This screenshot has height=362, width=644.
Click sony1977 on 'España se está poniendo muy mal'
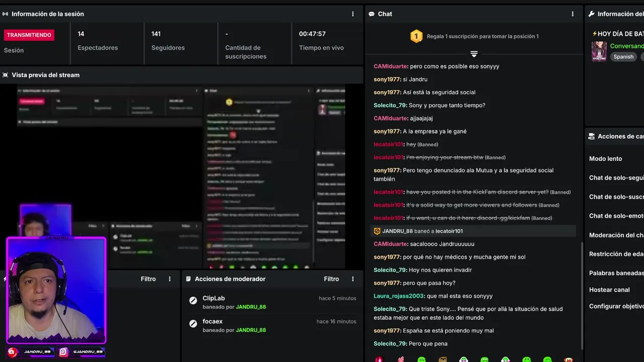coord(387,331)
